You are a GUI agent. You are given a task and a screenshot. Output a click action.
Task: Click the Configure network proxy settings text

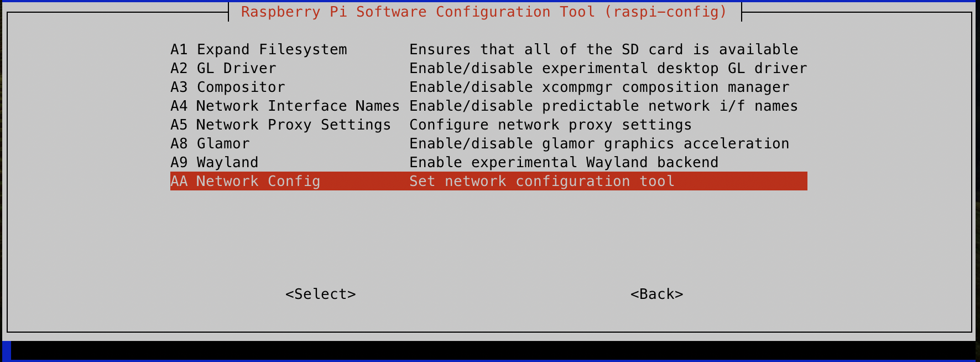click(550, 125)
